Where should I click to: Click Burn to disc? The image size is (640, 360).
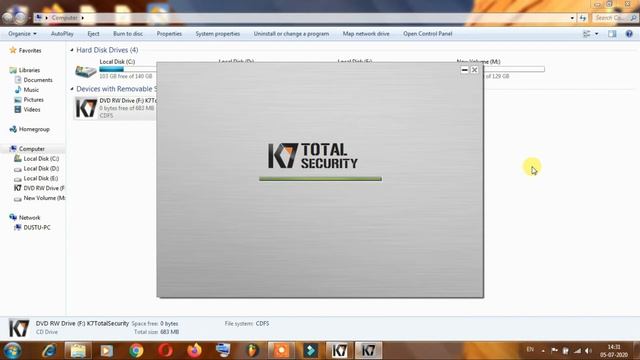pyautogui.click(x=128, y=34)
